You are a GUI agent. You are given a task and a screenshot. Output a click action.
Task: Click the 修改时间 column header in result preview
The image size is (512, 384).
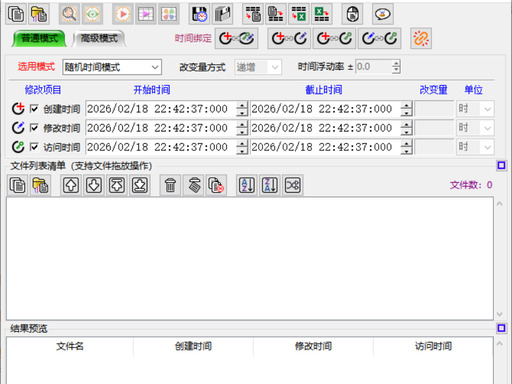coord(313,346)
